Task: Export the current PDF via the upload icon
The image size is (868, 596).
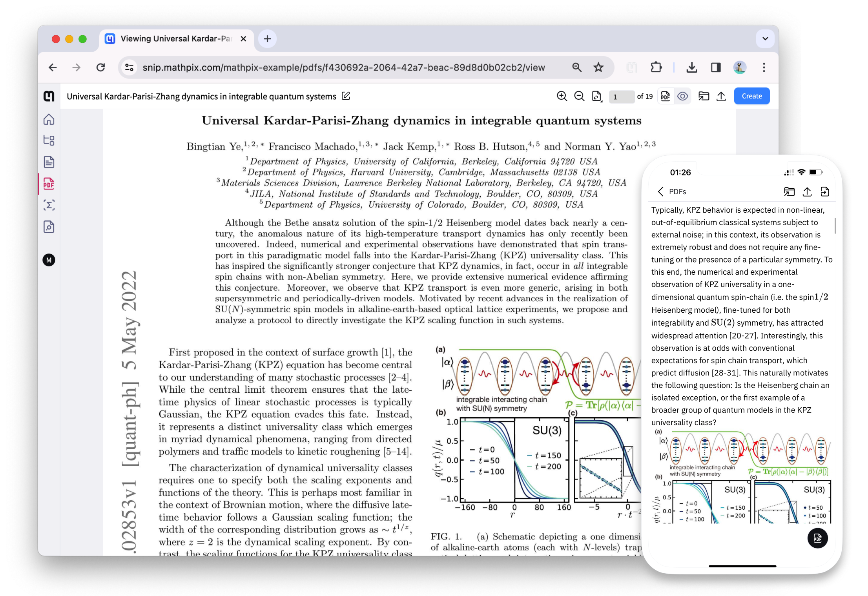Action: pos(721,97)
